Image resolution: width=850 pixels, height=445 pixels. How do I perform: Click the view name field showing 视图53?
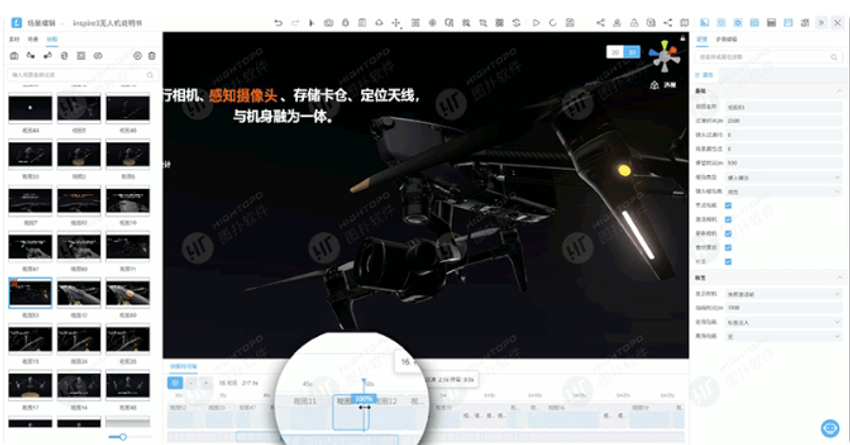[784, 107]
